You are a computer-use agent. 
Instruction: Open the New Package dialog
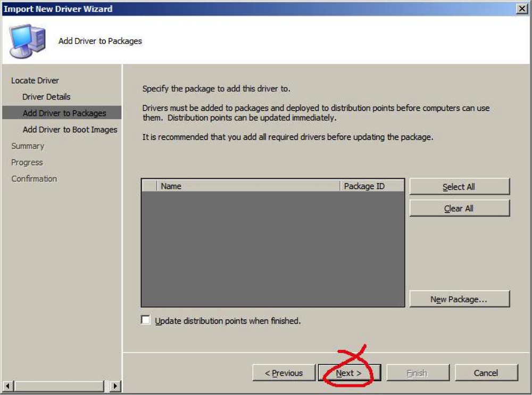click(x=460, y=299)
